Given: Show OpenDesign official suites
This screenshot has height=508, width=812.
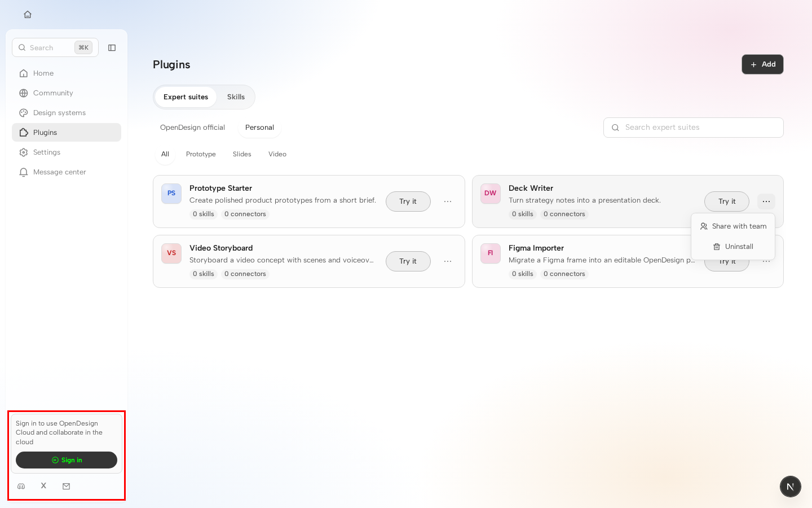Looking at the screenshot, I should click(192, 128).
